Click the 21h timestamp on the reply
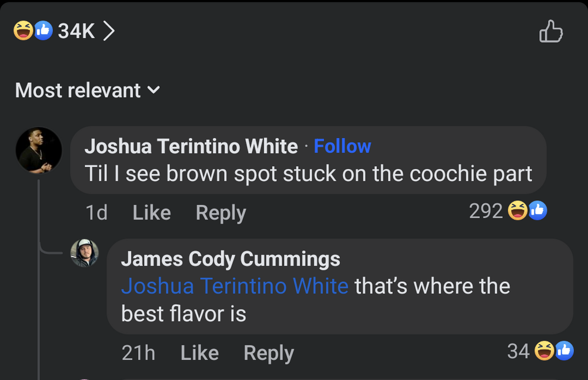This screenshot has height=380, width=588. coord(139,353)
